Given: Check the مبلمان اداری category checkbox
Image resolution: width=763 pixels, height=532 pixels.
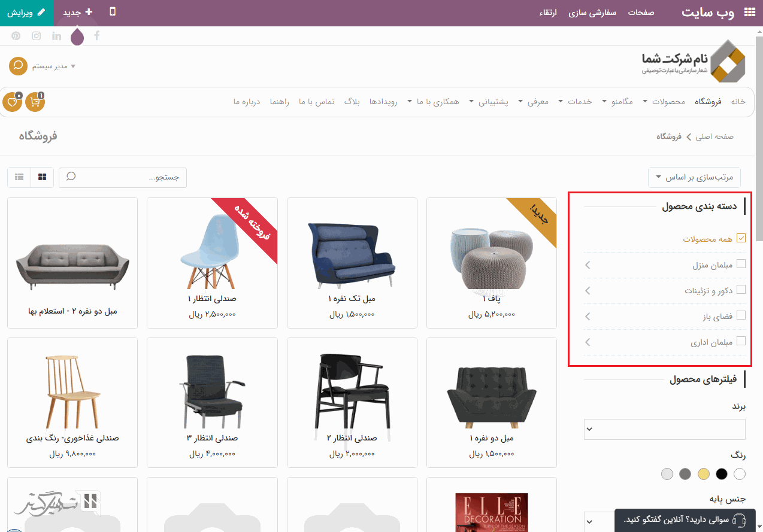Looking at the screenshot, I should tap(741, 342).
